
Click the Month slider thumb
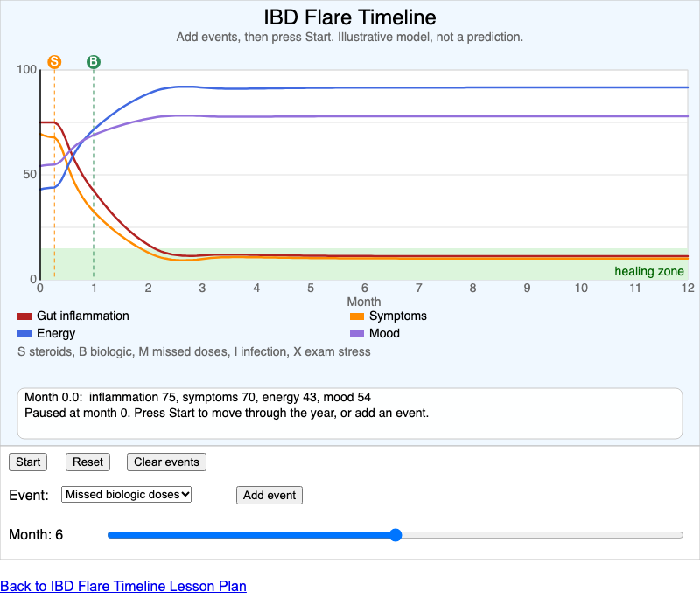(x=395, y=535)
